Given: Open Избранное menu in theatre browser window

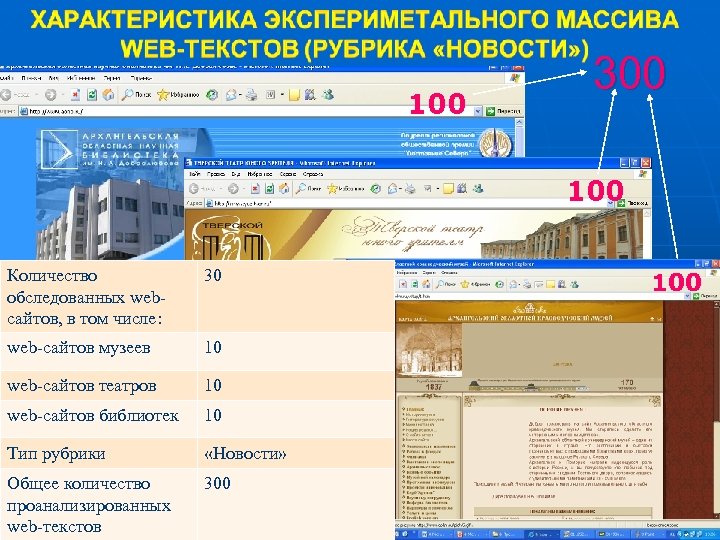Looking at the screenshot, I should [x=260, y=174].
